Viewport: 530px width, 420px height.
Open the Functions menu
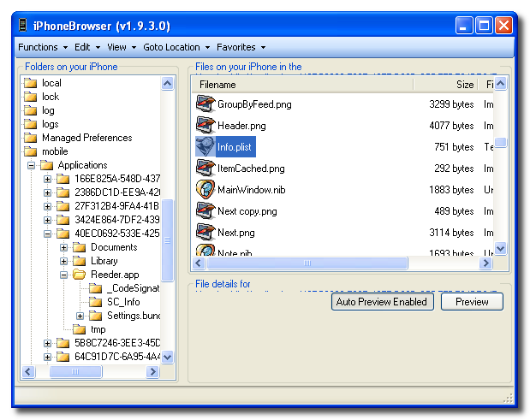(43, 47)
